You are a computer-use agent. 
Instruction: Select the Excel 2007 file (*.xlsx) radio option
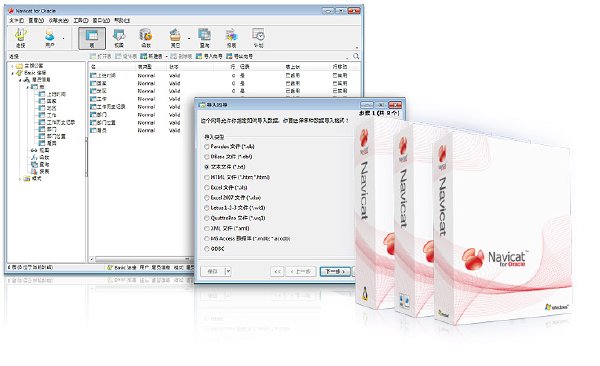232,198
